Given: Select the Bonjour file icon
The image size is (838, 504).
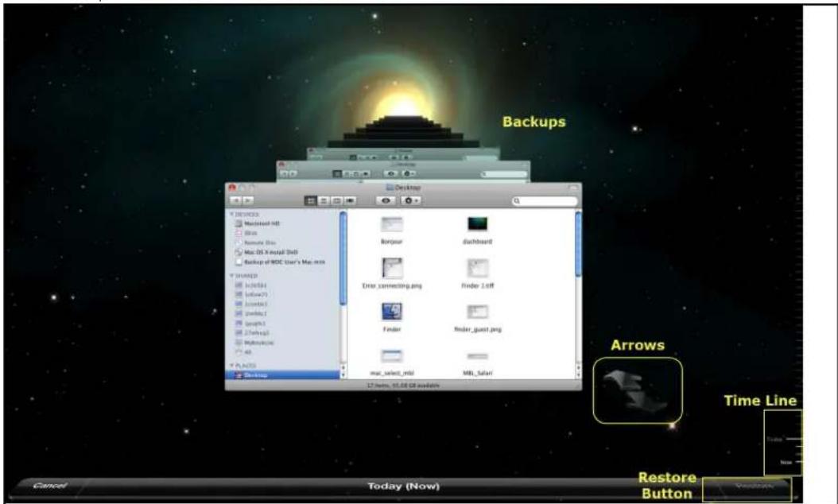Looking at the screenshot, I should [391, 224].
